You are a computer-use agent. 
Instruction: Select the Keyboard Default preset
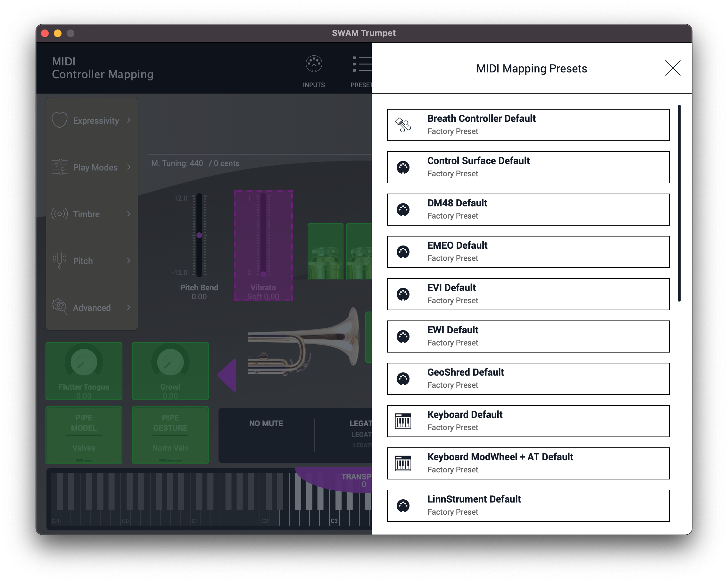coord(528,421)
